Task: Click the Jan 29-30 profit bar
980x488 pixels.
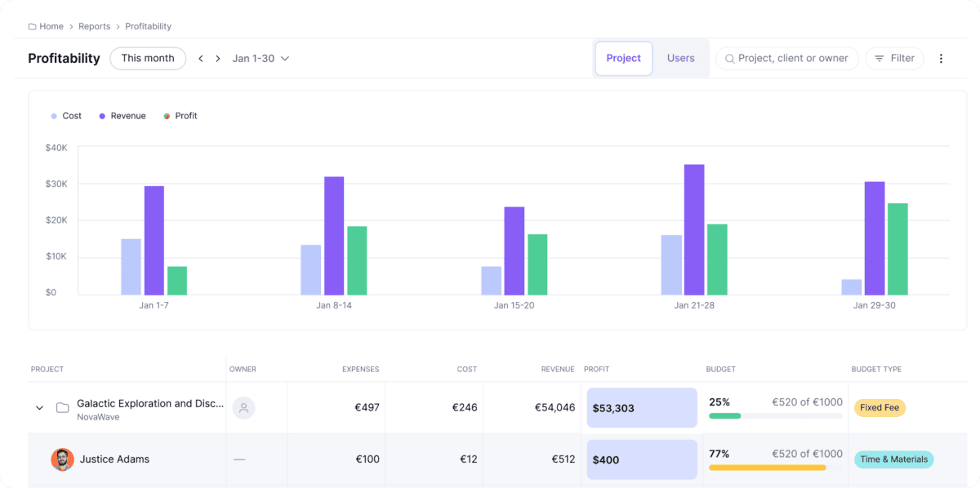Action: pyautogui.click(x=898, y=249)
